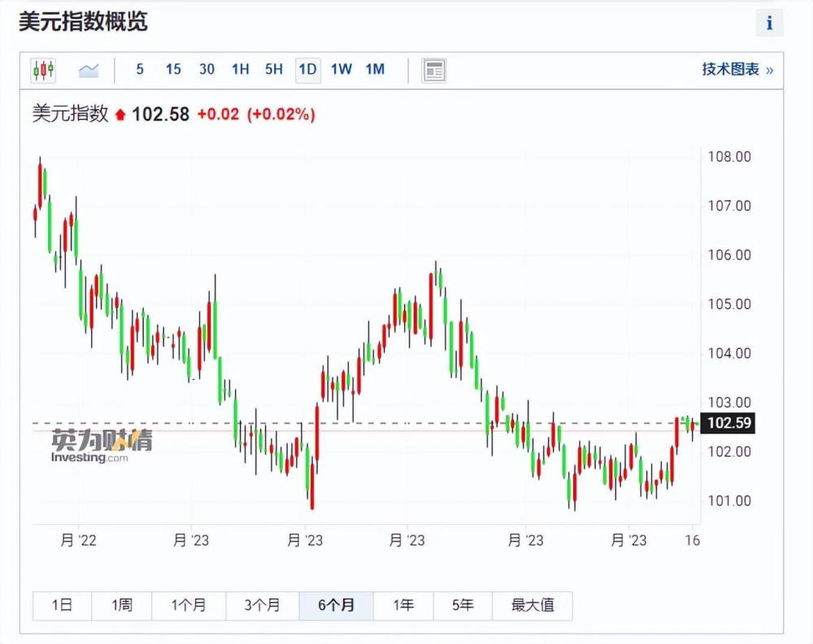The image size is (813, 644).
Task: Choose the 5H interval
Action: (x=274, y=70)
